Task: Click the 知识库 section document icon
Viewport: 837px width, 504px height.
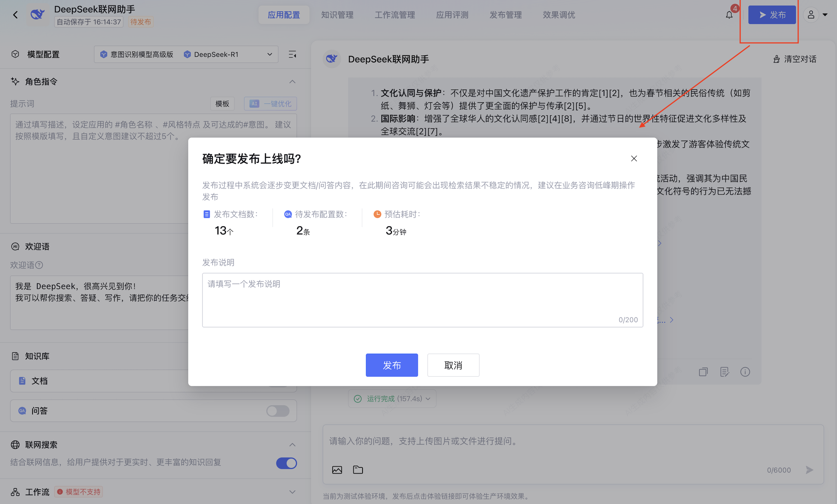Action: (15, 356)
